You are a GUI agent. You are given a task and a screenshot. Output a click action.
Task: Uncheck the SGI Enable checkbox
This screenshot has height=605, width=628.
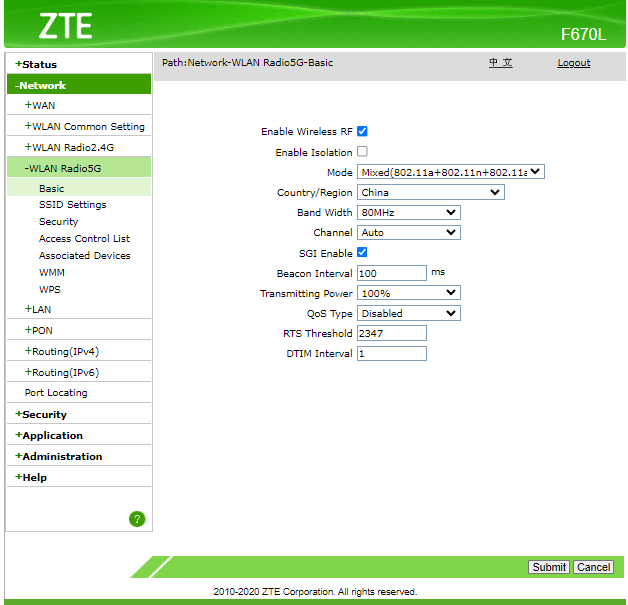coord(362,253)
